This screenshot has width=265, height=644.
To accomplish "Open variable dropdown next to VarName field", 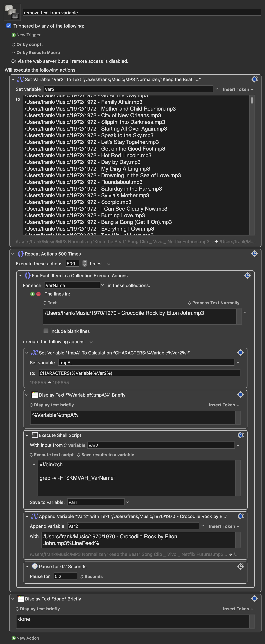I will [102, 285].
